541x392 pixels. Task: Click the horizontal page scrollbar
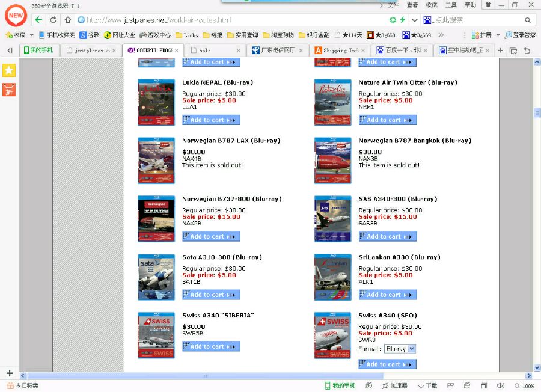click(x=205, y=375)
